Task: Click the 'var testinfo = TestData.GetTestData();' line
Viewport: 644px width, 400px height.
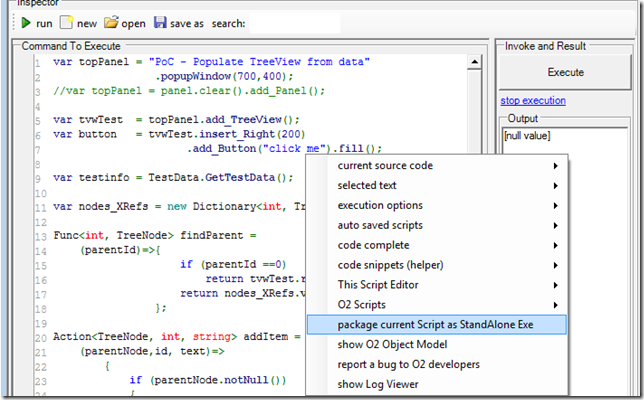Action: click(x=173, y=177)
